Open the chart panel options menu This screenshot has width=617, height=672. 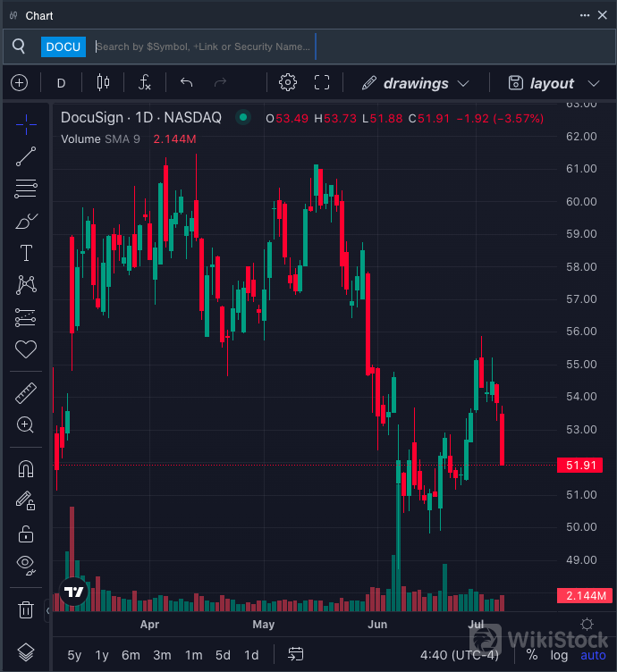584,15
